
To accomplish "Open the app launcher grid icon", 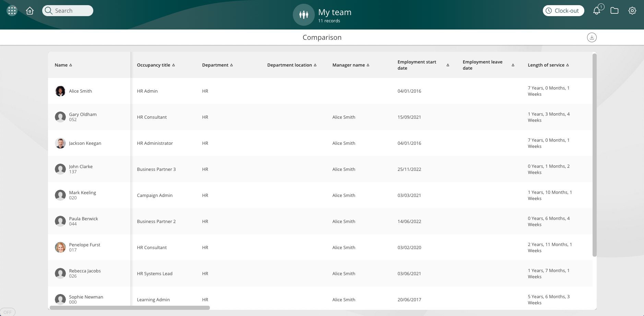I will 12,11.
